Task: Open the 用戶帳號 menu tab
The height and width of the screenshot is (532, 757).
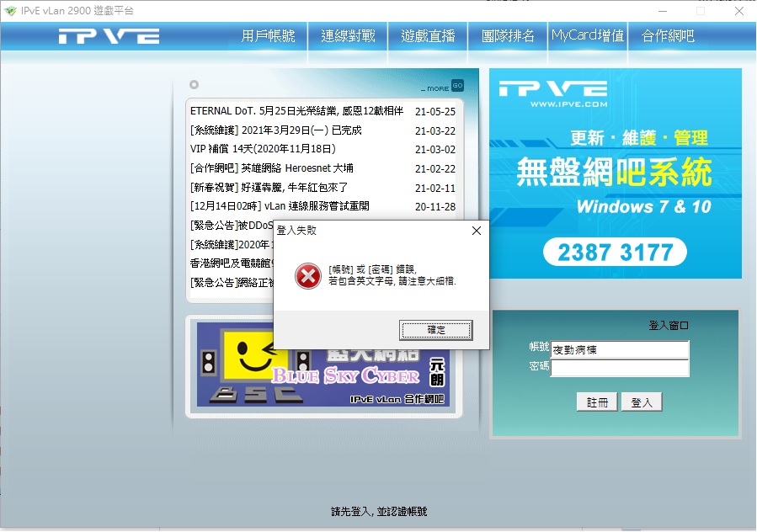Action: (x=268, y=35)
